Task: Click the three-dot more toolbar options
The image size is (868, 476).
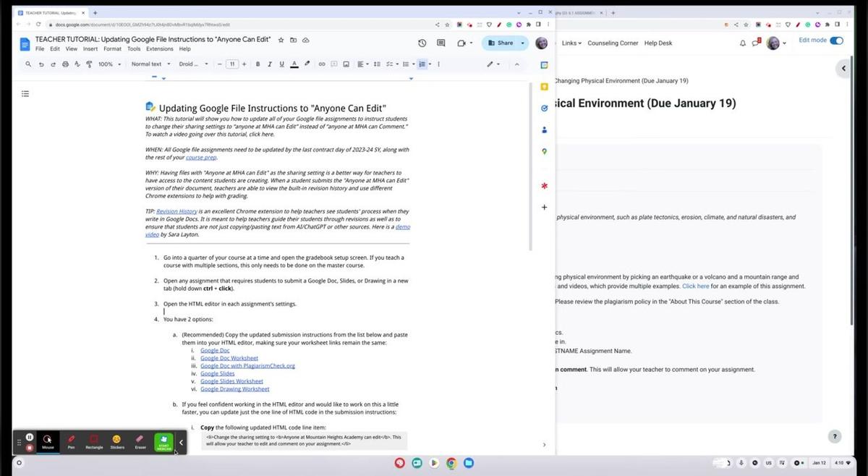Action: pos(439,64)
